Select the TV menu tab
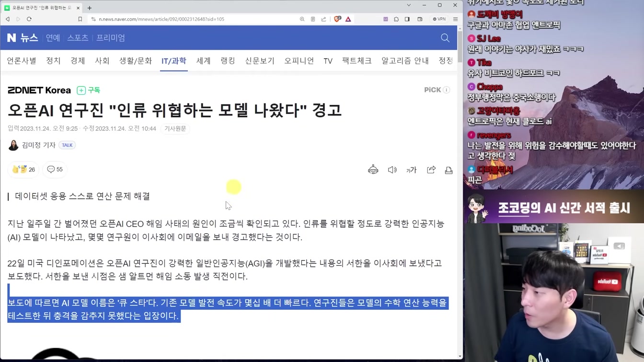Viewport: 644px width, 362px height. [328, 61]
